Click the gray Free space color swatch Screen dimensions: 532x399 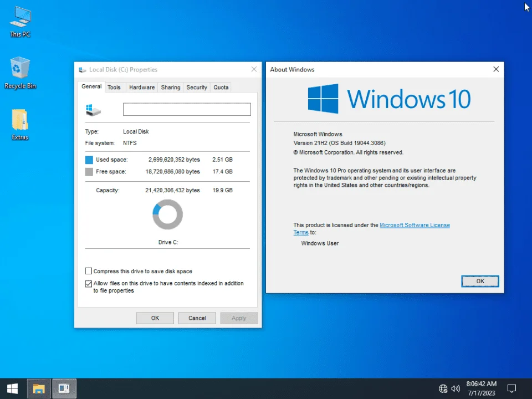pos(89,172)
